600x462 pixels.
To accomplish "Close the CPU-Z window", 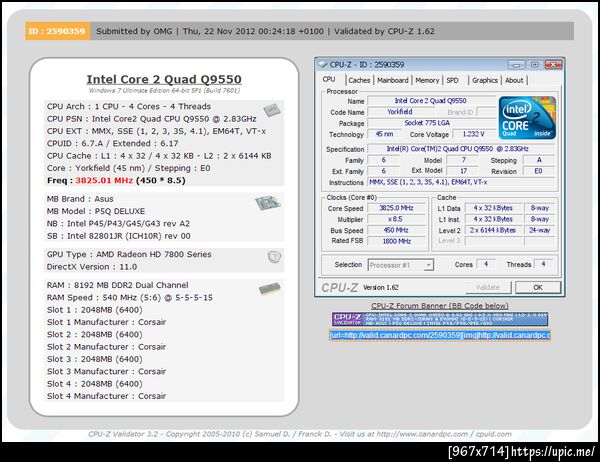I will coord(553,65).
